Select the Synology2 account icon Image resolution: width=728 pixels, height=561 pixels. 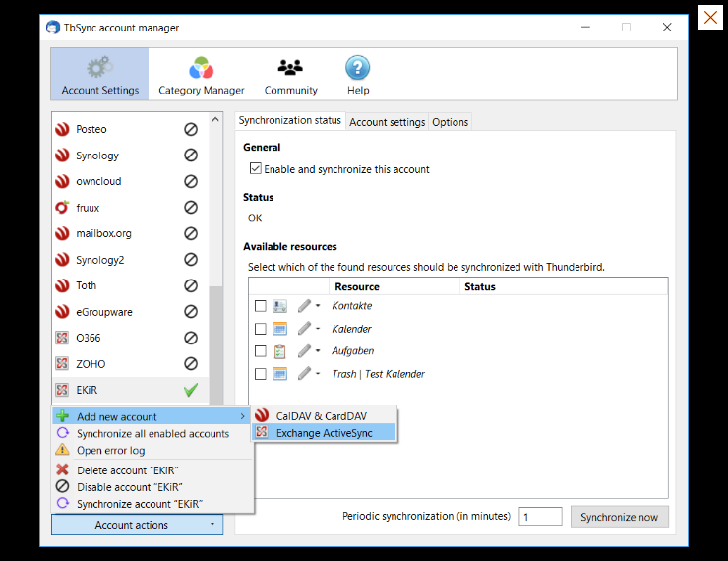click(x=62, y=259)
